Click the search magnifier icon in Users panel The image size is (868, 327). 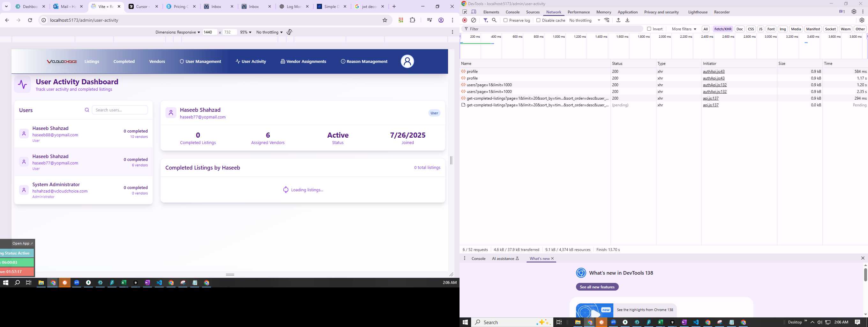point(87,110)
